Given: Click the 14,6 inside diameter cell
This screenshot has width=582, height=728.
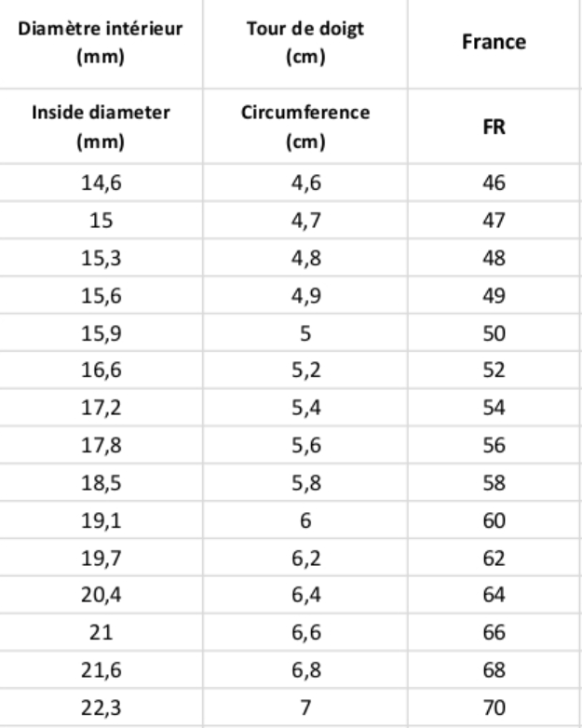Looking at the screenshot, I should (x=100, y=183).
